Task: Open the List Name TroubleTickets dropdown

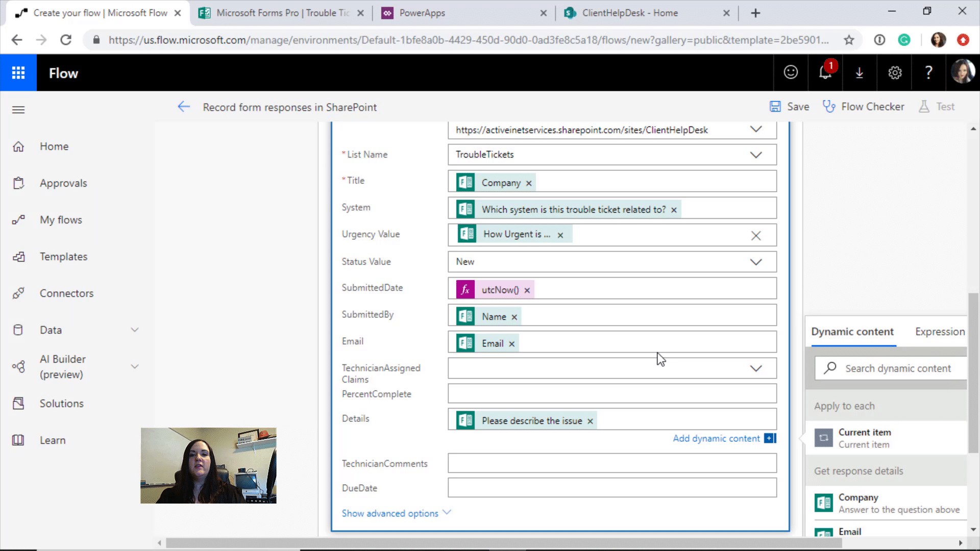Action: click(x=756, y=155)
